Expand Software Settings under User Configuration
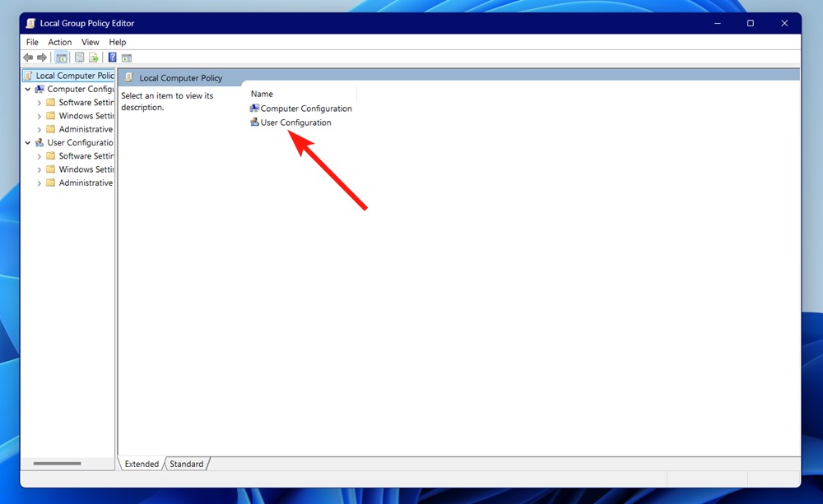Image resolution: width=823 pixels, height=504 pixels. click(39, 156)
